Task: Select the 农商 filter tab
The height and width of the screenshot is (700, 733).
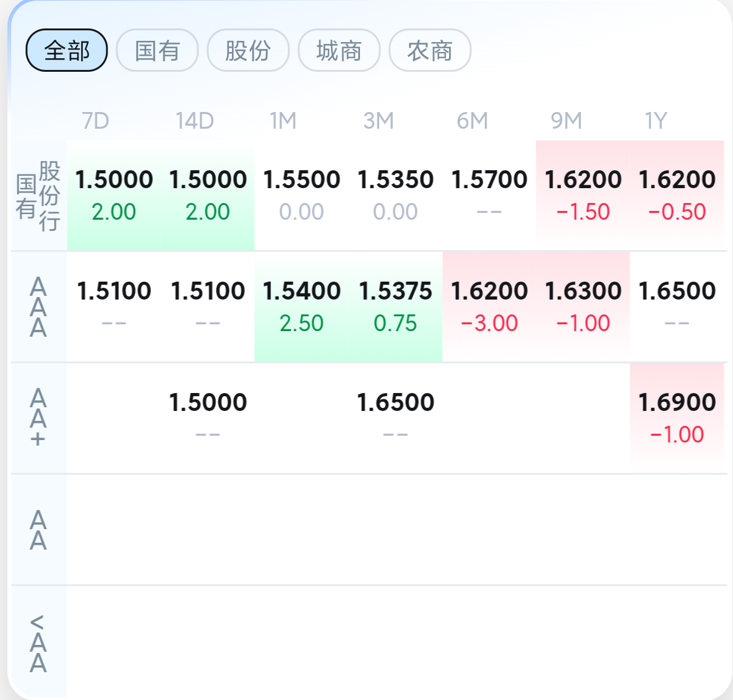Action: click(430, 51)
